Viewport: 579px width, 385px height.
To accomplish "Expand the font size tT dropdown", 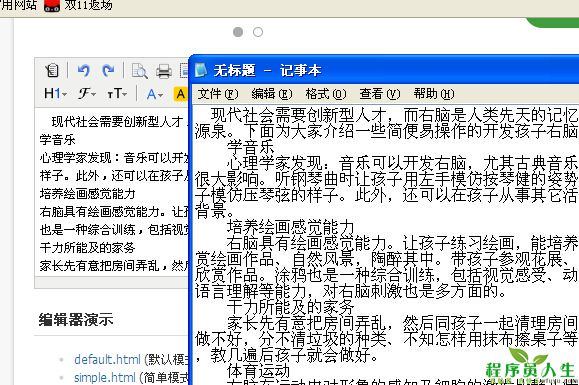I will (117, 93).
